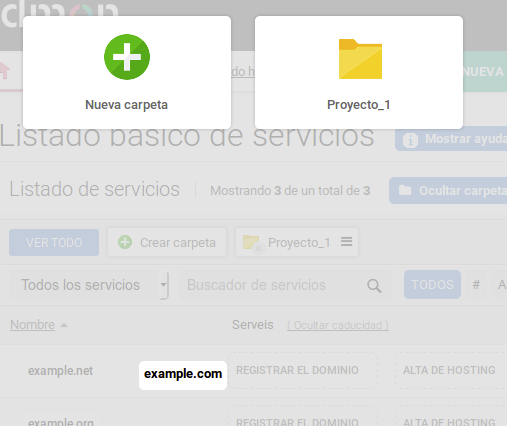The width and height of the screenshot is (507, 426).
Task: Click the green plus on Crear carpeta
Action: (125, 242)
